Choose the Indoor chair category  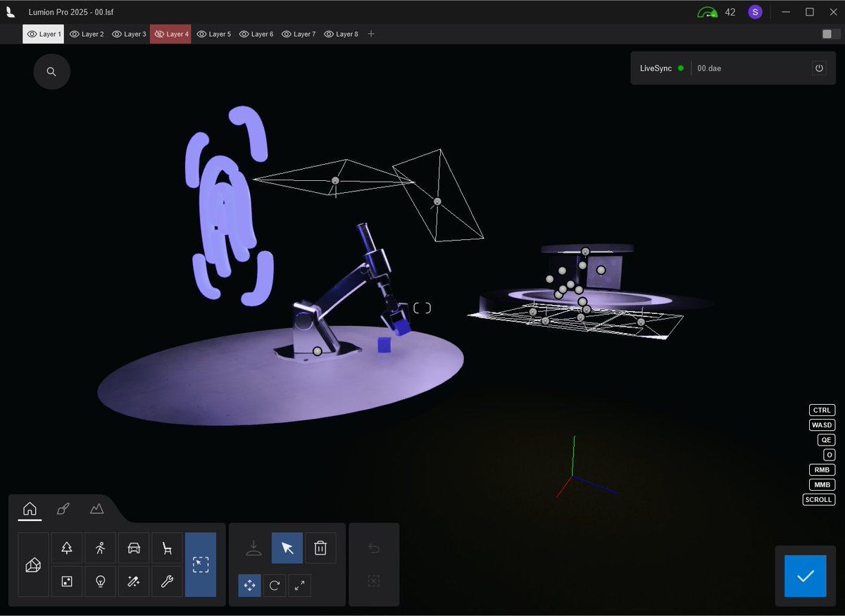click(167, 548)
